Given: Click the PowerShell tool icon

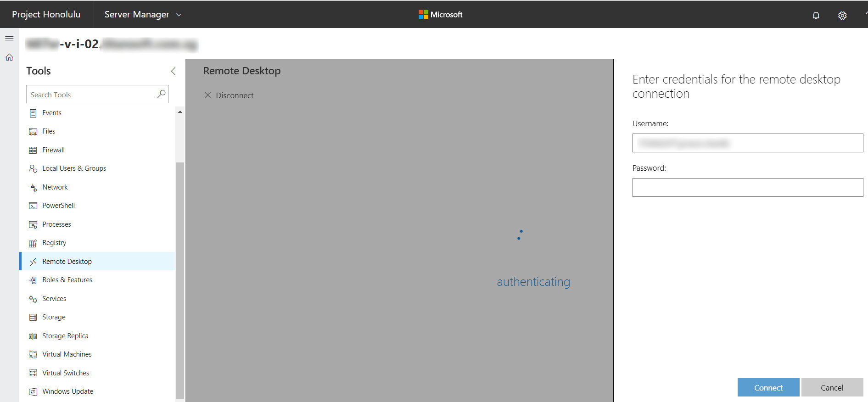Looking at the screenshot, I should (33, 206).
